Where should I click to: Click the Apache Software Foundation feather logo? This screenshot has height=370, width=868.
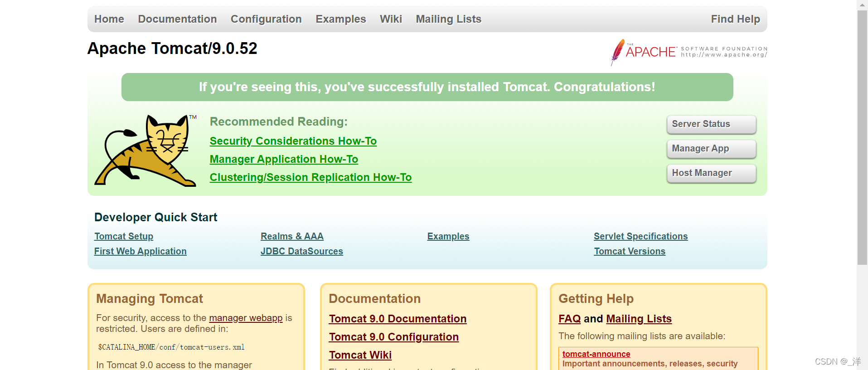point(689,52)
